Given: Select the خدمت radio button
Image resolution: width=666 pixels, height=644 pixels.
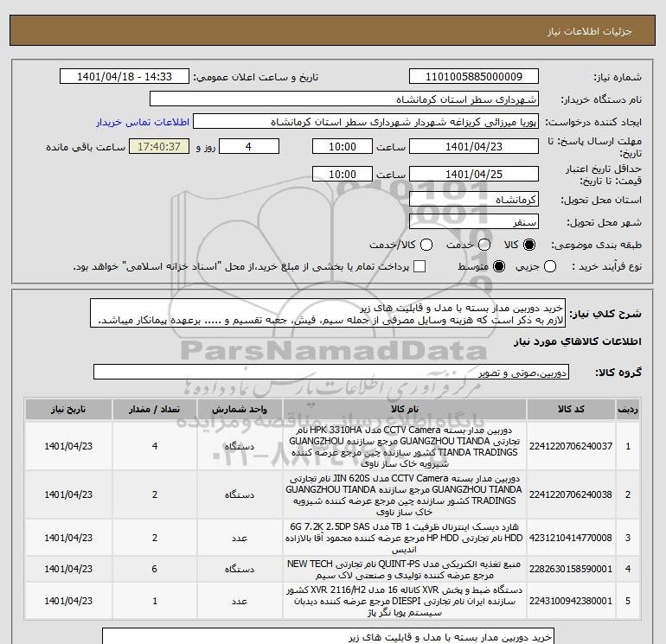Looking at the screenshot, I should pyautogui.click(x=484, y=245).
